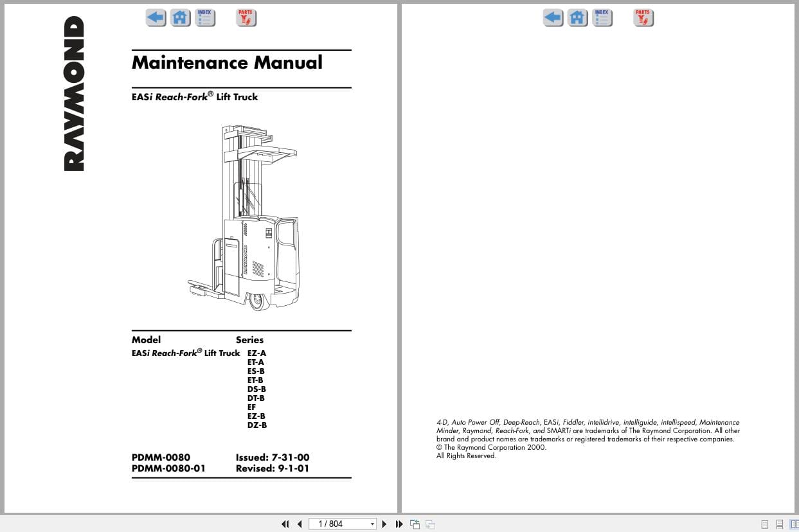The width and height of the screenshot is (799, 532).
Task: Click the Model column heading
Action: pyautogui.click(x=146, y=340)
